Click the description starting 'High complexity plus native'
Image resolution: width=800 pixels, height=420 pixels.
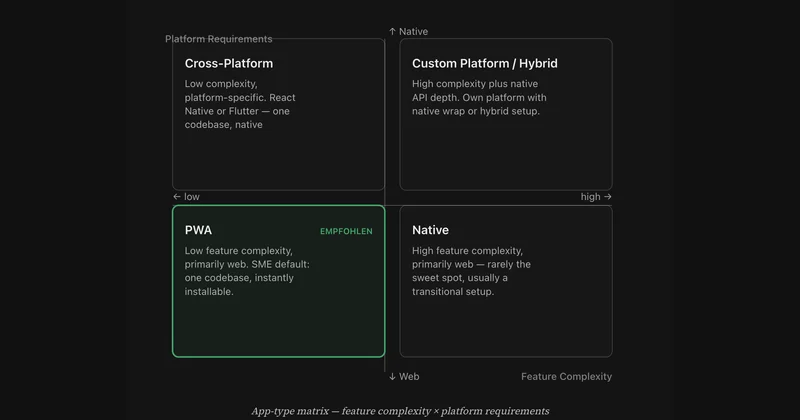click(479, 97)
